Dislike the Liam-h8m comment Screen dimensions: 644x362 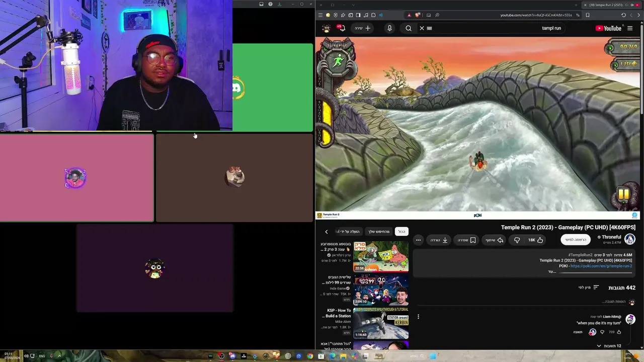602,332
